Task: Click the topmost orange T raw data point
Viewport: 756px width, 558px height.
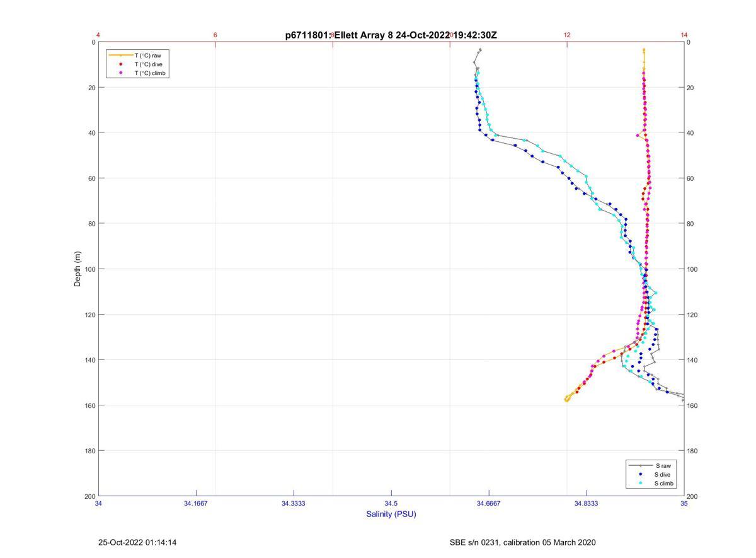Action: (643, 49)
